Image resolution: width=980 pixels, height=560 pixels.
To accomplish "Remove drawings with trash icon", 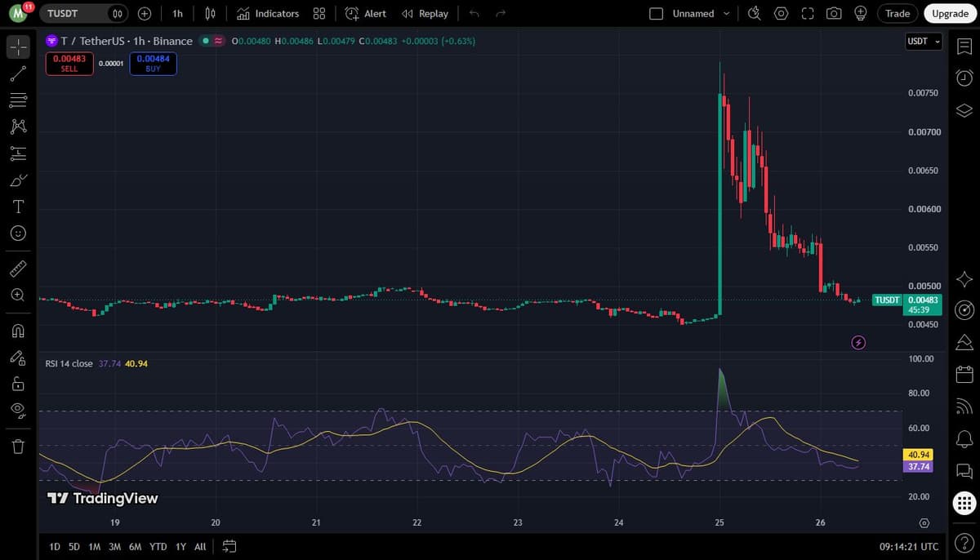I will [18, 447].
